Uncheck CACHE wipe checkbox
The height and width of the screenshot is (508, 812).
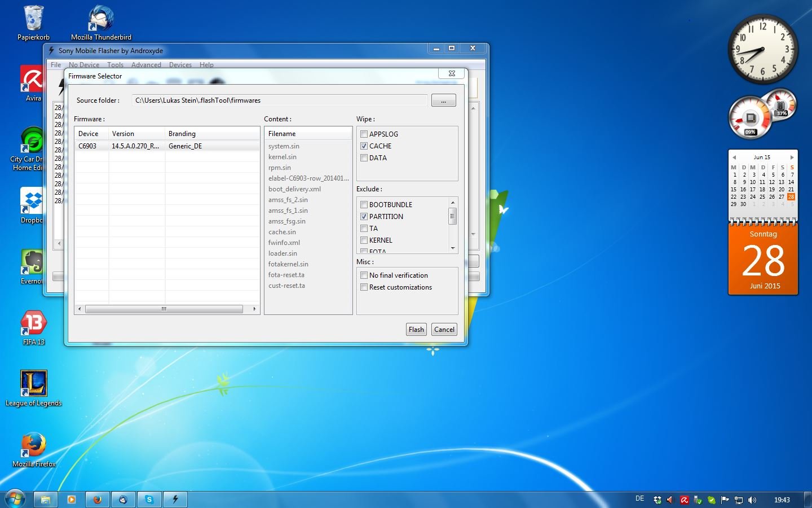tap(364, 146)
